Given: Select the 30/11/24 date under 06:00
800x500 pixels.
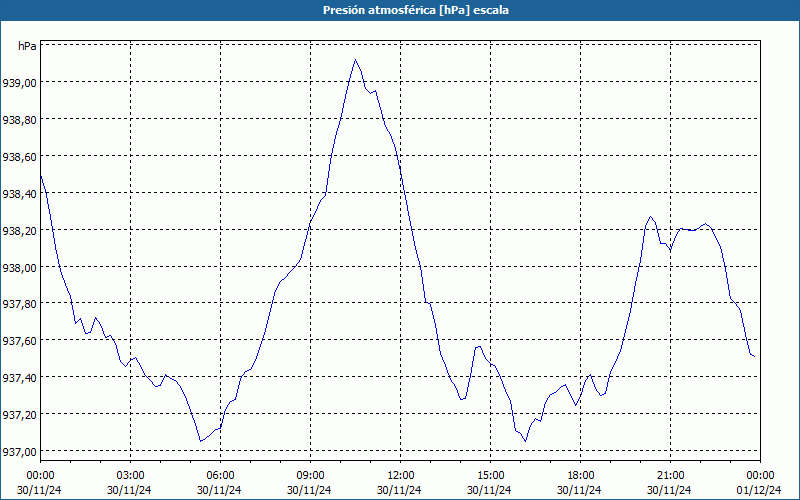Looking at the screenshot, I should (219, 490).
